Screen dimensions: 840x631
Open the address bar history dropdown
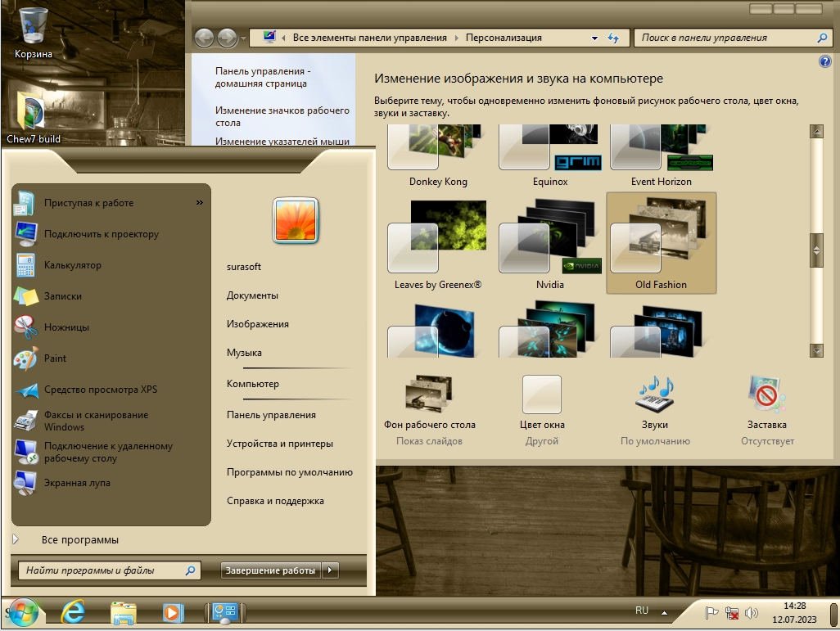point(594,38)
